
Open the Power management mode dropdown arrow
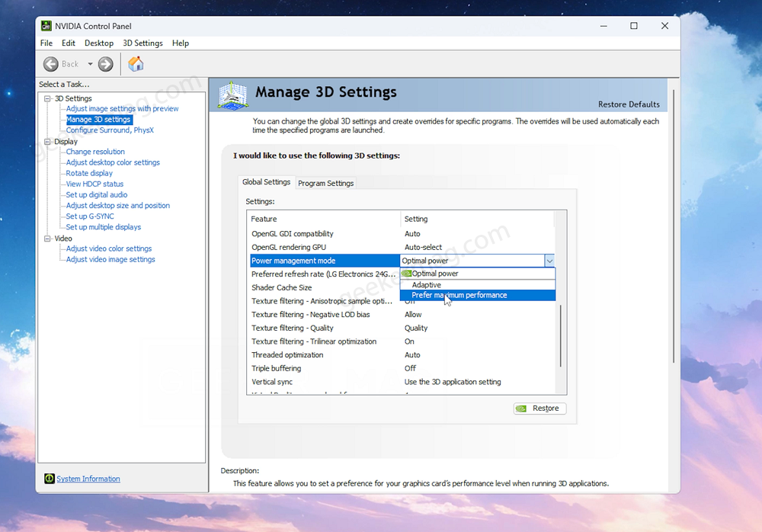click(549, 261)
